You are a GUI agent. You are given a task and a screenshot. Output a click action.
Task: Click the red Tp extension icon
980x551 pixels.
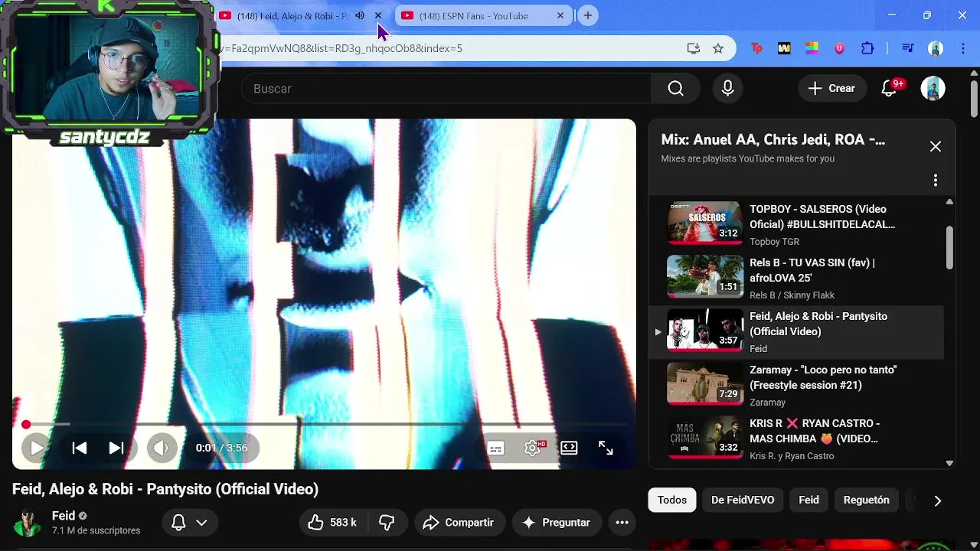tap(756, 48)
